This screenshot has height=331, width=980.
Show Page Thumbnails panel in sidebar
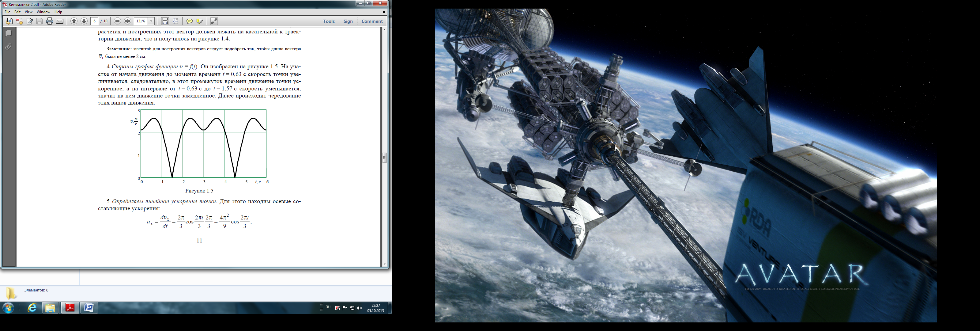tap(8, 33)
